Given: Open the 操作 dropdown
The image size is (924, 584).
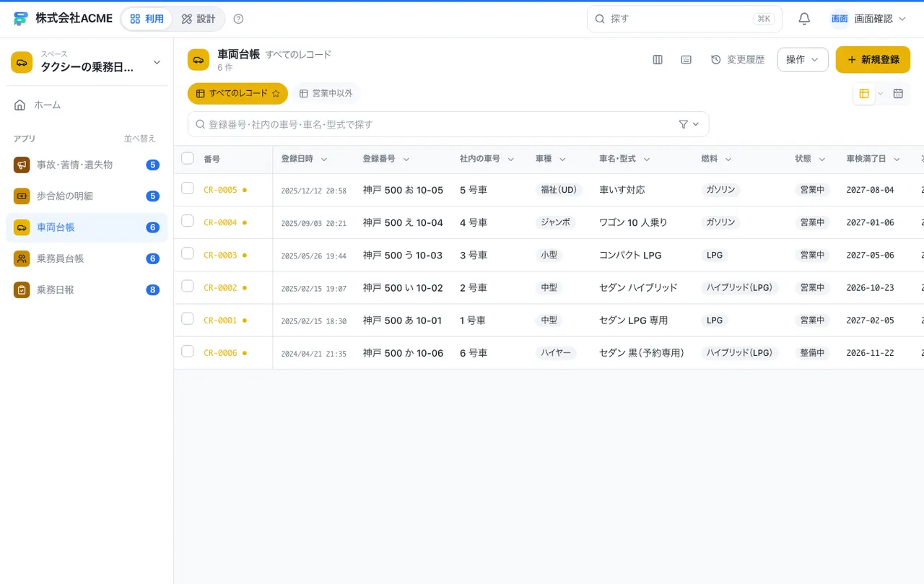Looking at the screenshot, I should point(803,60).
